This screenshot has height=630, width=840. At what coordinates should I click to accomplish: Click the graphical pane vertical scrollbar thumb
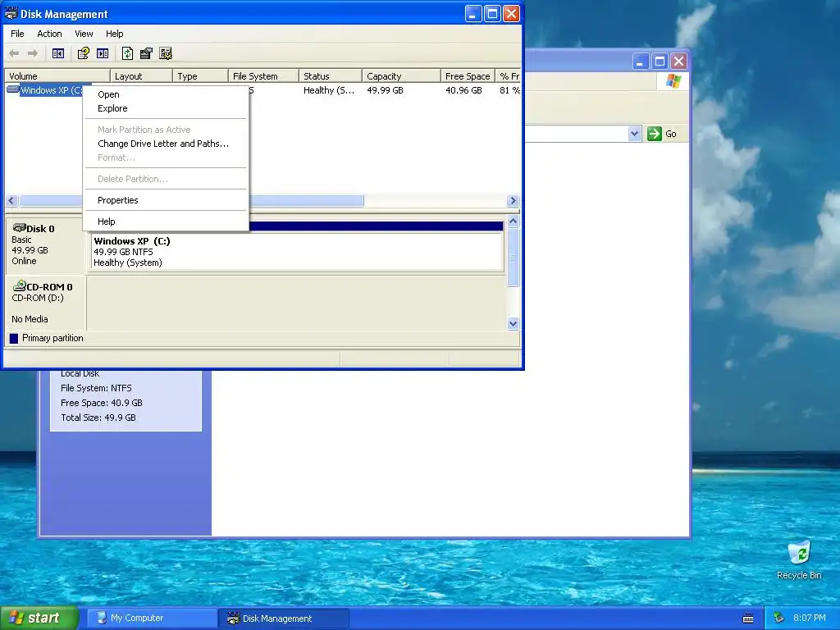513,257
